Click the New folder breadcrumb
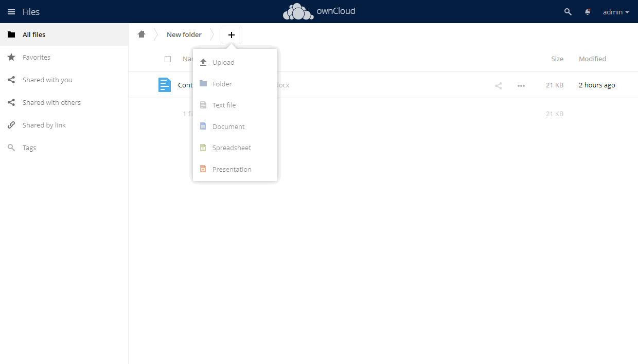 pos(184,34)
